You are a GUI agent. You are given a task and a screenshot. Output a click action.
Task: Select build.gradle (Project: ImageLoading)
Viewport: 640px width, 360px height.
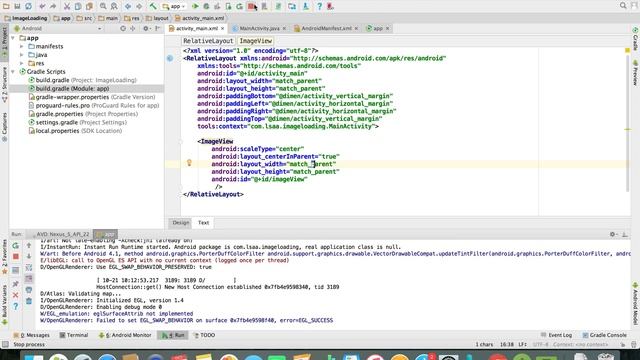pos(82,80)
